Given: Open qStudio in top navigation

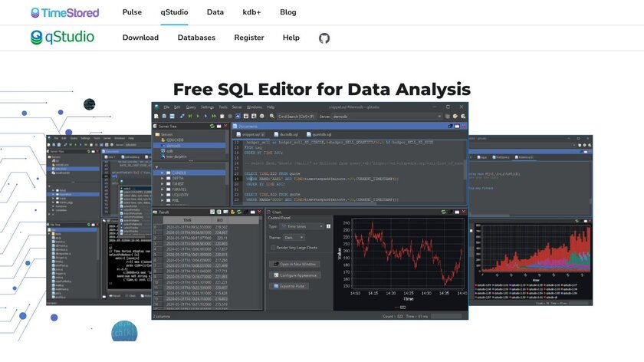Looking at the screenshot, I should coord(174,12).
